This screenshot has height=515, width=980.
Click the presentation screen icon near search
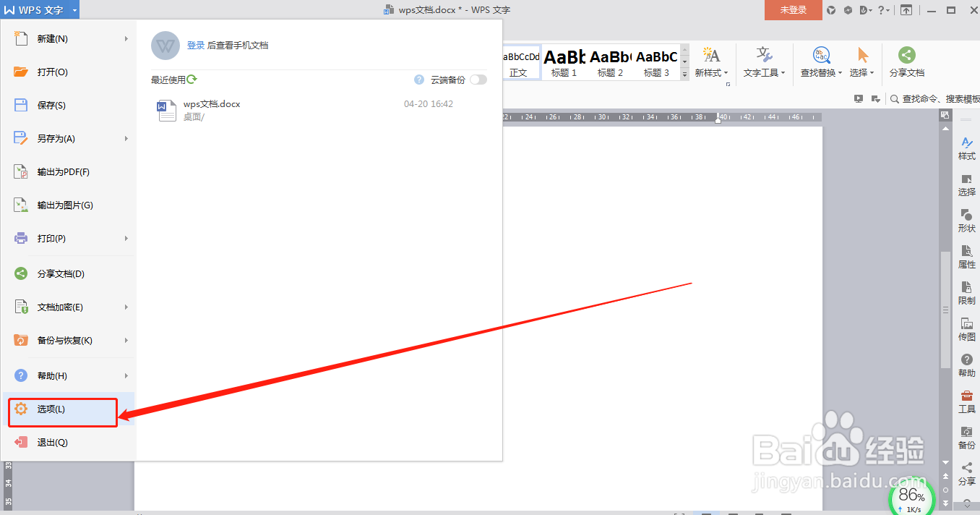pos(859,99)
